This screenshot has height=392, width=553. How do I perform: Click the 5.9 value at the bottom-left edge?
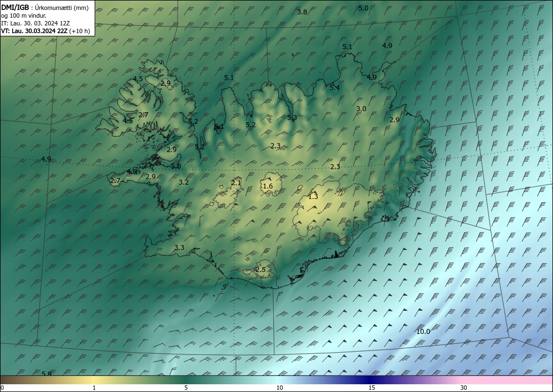(46, 374)
